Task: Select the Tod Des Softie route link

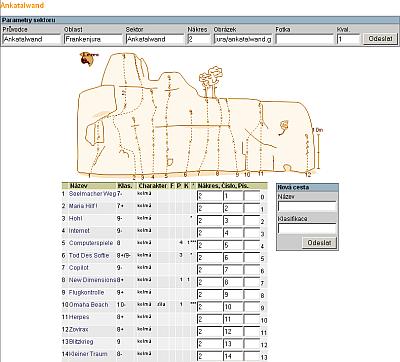Action: 89,255
